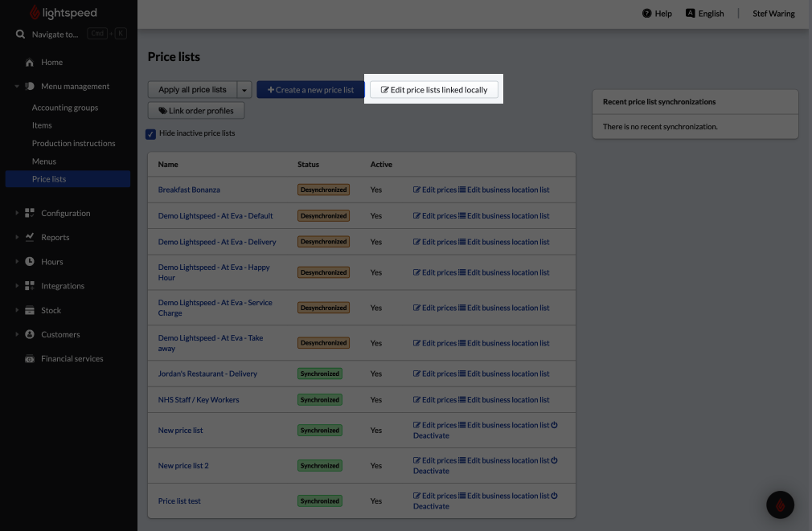Click list icon for Breakfast Bonanza business locations
The width and height of the screenshot is (812, 531).
coord(462,190)
